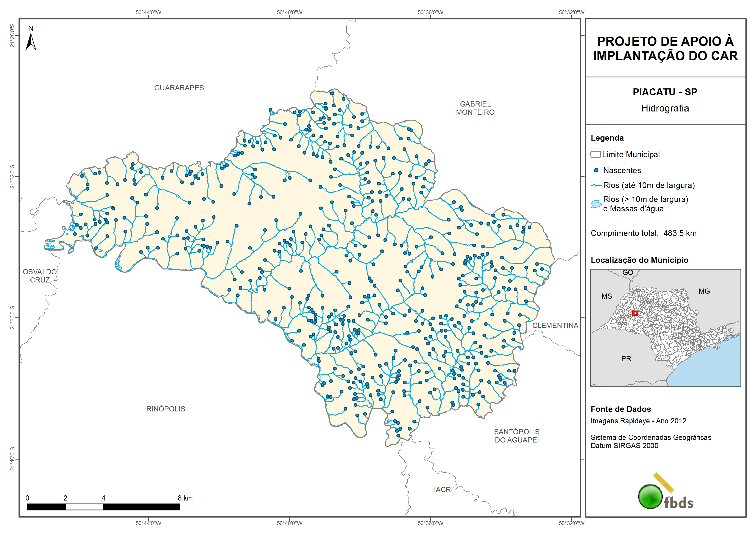Click 'Comprimento total: 483,5 km' text
Viewport: 756px width, 535px height.
(643, 233)
